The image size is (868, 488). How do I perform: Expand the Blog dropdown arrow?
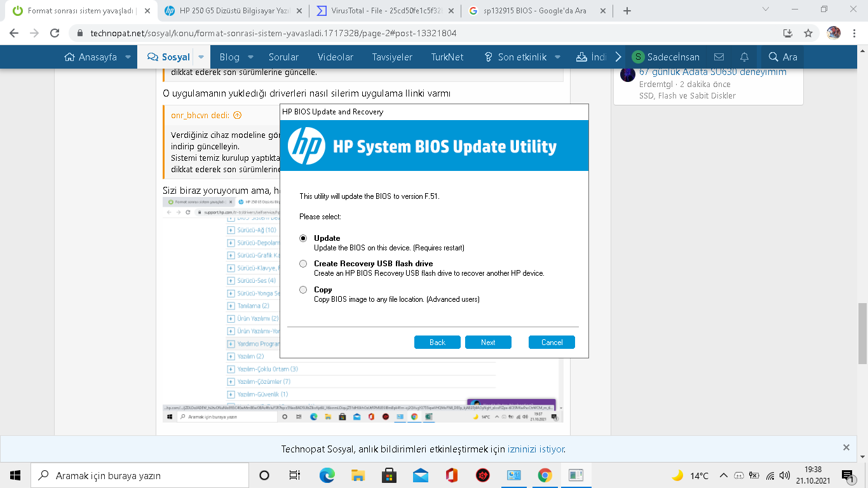coord(250,57)
